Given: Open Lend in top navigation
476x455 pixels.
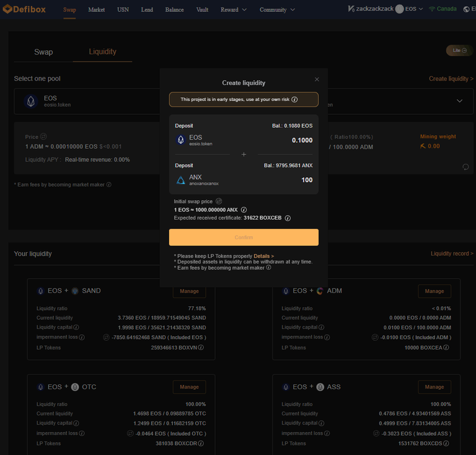Looking at the screenshot, I should tap(147, 10).
